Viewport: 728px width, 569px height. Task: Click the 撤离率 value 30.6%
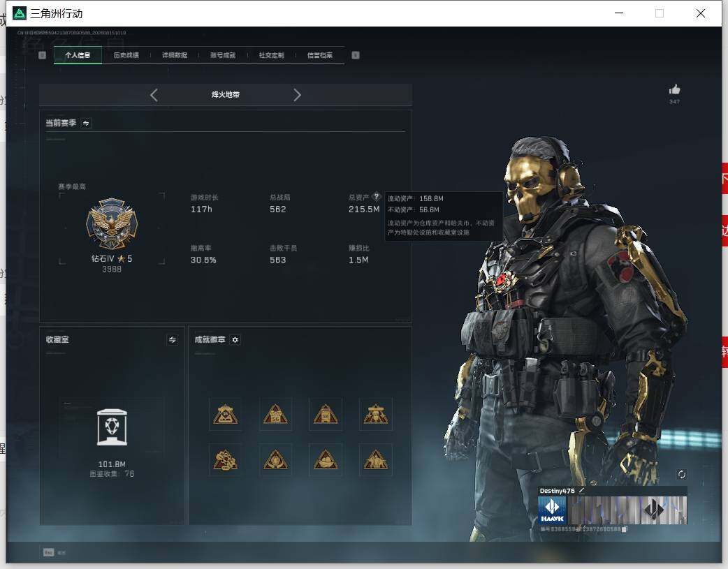(203, 260)
